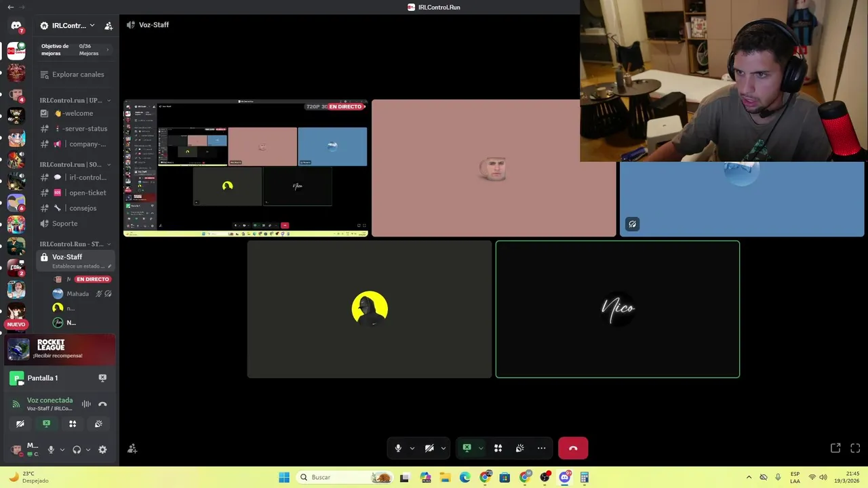The image size is (868, 488).
Task: Open the welcome channel
Action: 75,113
